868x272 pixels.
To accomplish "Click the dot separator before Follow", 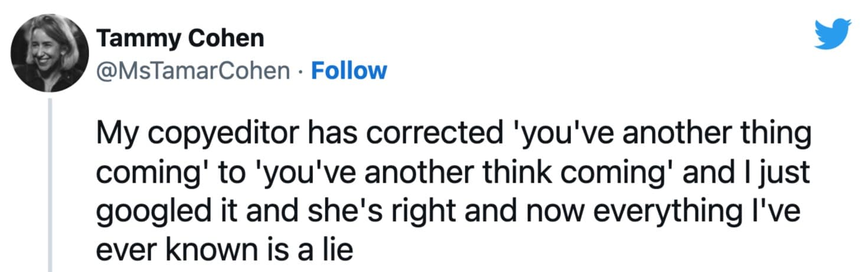I will pyautogui.click(x=300, y=72).
